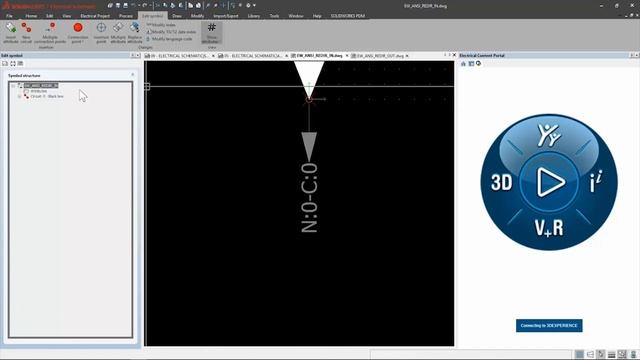Select the Attributes tree item
Viewport: 640px width, 360px height.
coord(39,91)
